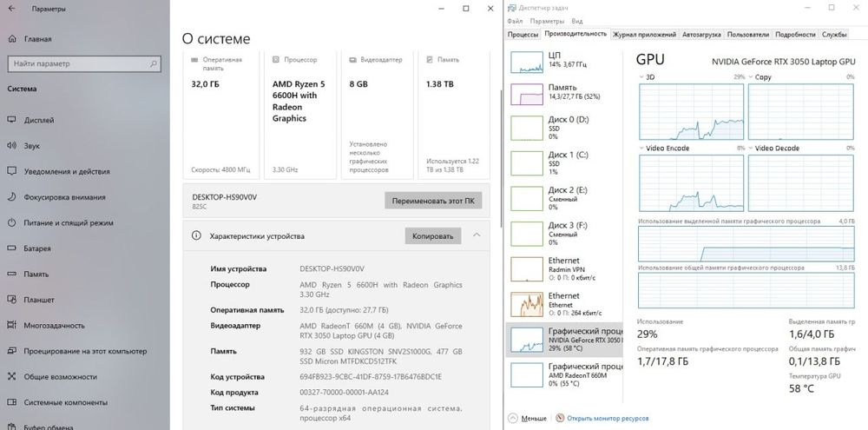Switch to the Производительность tab

click(575, 34)
